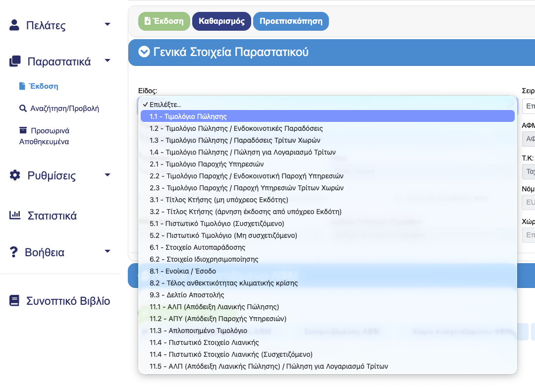Click the Παραστατικά stacked documents icon
535x392 pixels.
click(15, 61)
